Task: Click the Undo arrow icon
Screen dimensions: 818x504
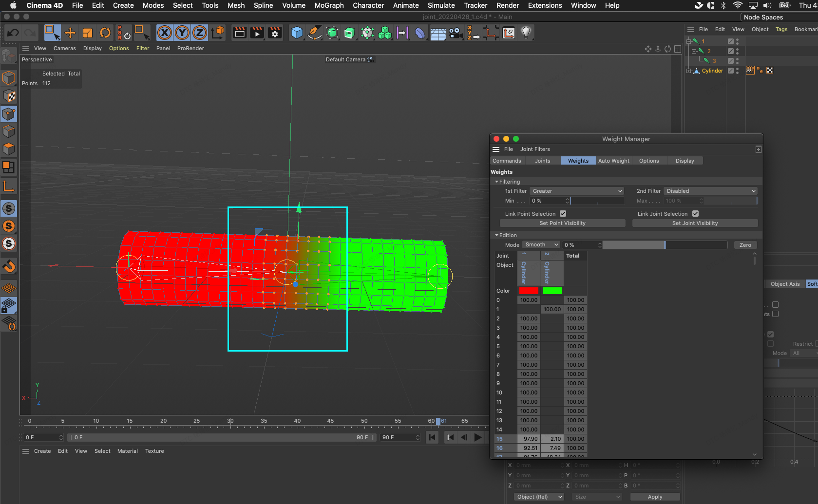Action: click(x=13, y=33)
